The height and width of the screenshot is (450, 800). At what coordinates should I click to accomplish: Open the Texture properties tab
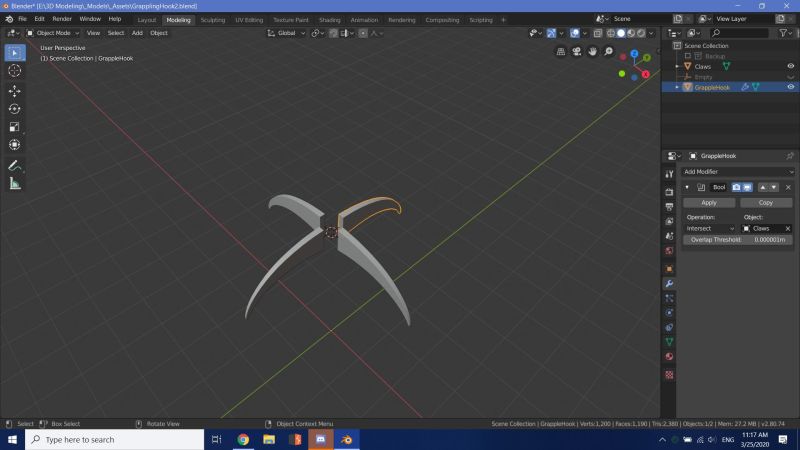(x=669, y=375)
